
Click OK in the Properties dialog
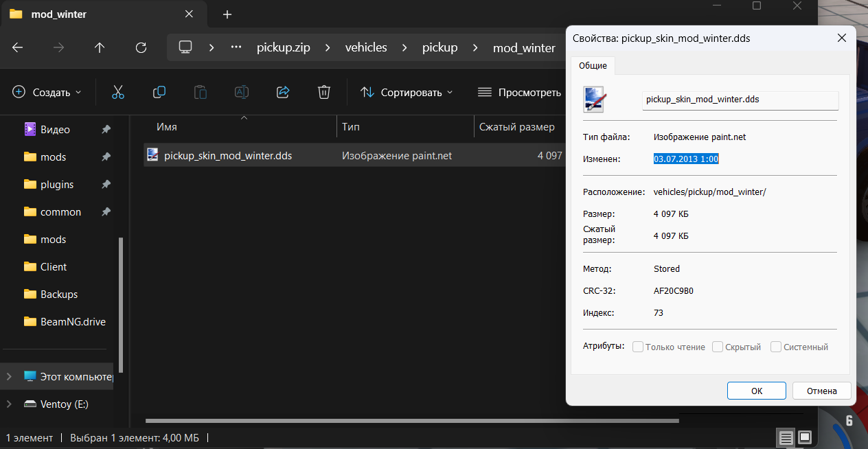(757, 391)
